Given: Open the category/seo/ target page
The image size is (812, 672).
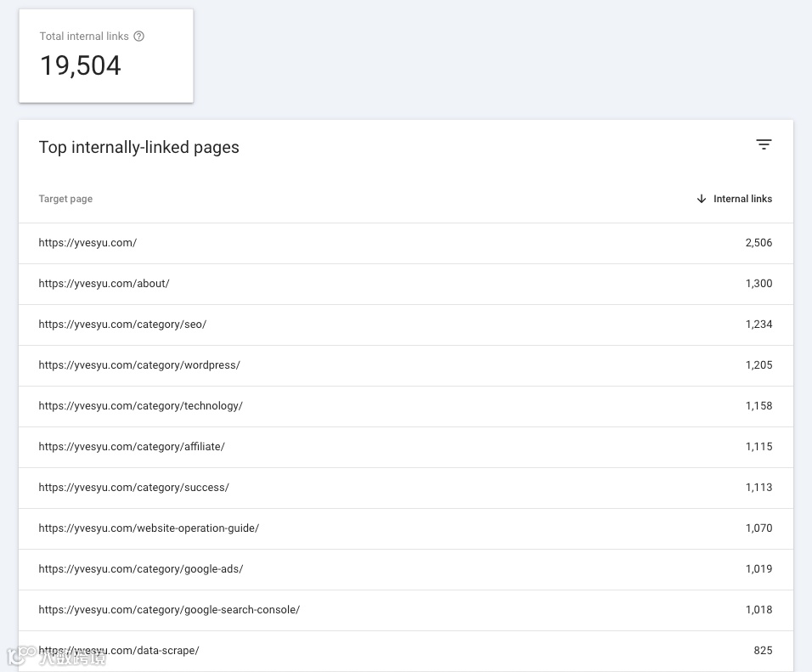Looking at the screenshot, I should (x=122, y=325).
